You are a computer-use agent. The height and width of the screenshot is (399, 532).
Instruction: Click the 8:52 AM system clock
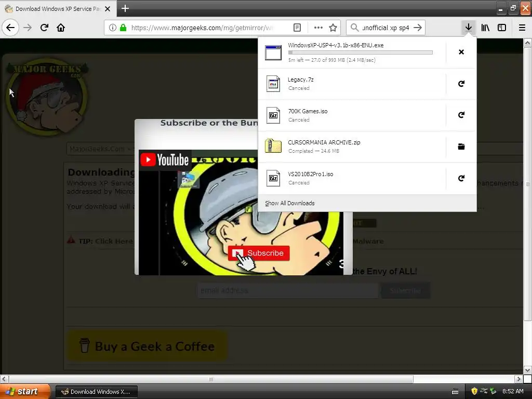pos(513,391)
